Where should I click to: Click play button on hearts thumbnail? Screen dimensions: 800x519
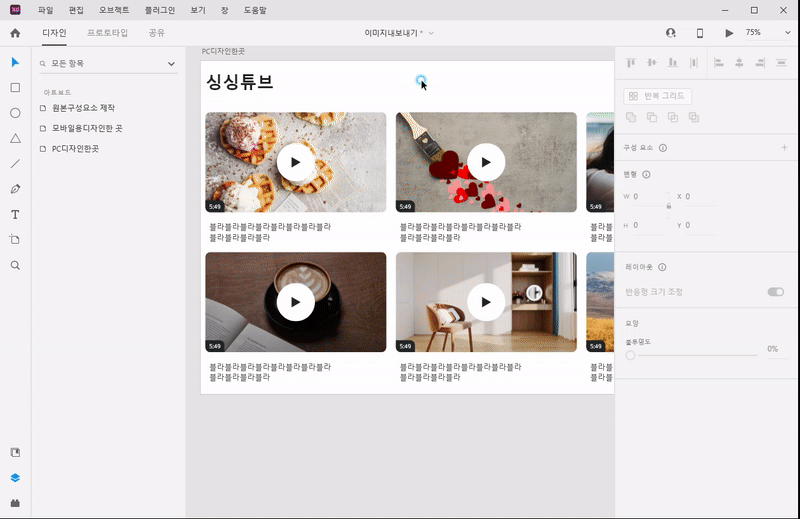[486, 162]
